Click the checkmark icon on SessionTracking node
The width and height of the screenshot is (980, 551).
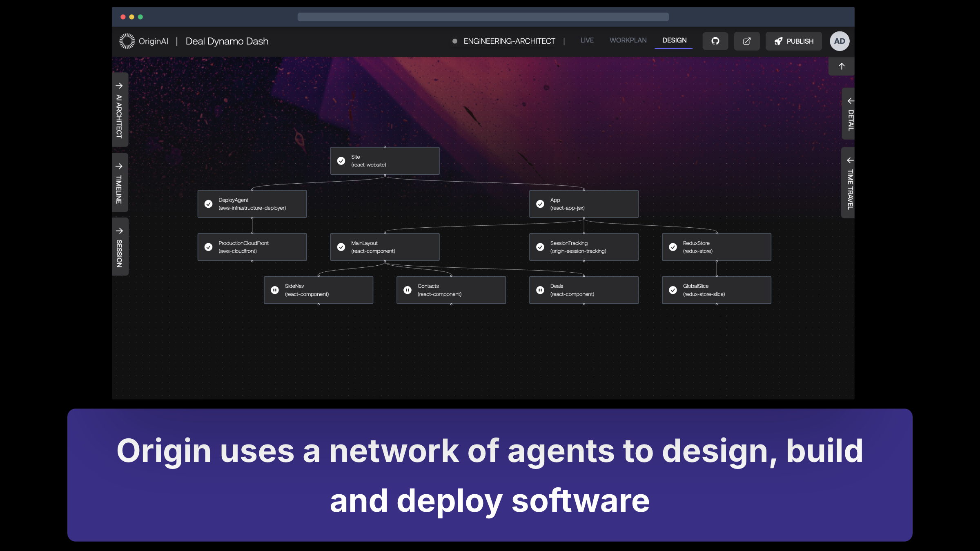point(540,247)
